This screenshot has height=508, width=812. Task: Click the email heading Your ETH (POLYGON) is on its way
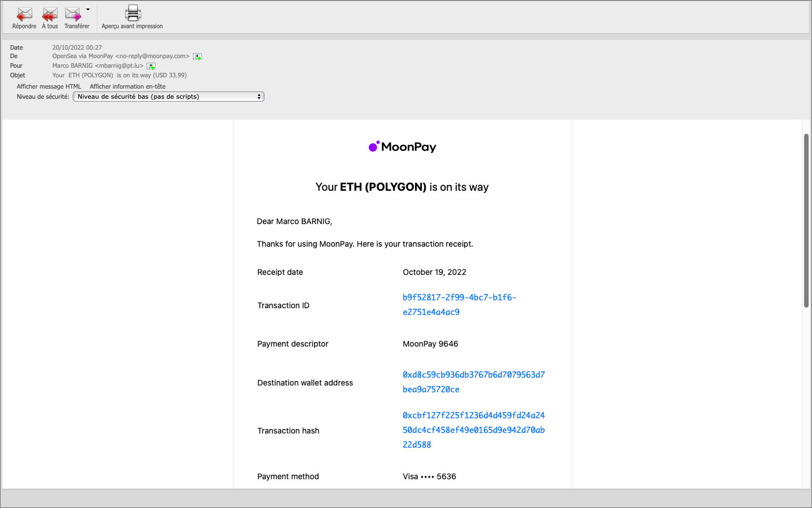pos(402,187)
